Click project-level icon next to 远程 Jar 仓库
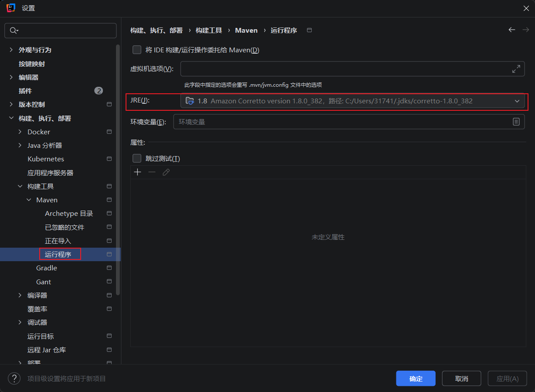535x392 pixels. [x=109, y=350]
